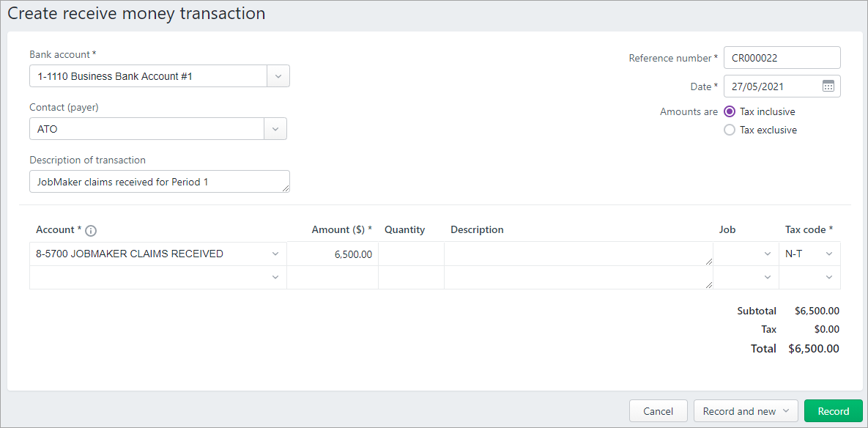This screenshot has width=868, height=428.
Task: Click the 6,500.00 amount cell
Action: pyautogui.click(x=332, y=254)
